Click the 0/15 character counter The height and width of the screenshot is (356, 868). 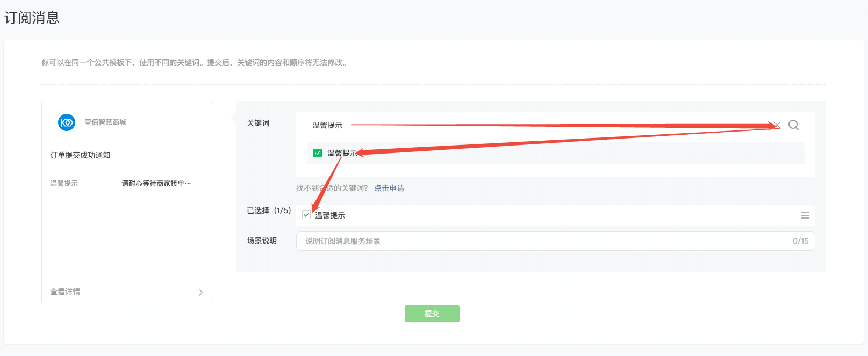(800, 241)
